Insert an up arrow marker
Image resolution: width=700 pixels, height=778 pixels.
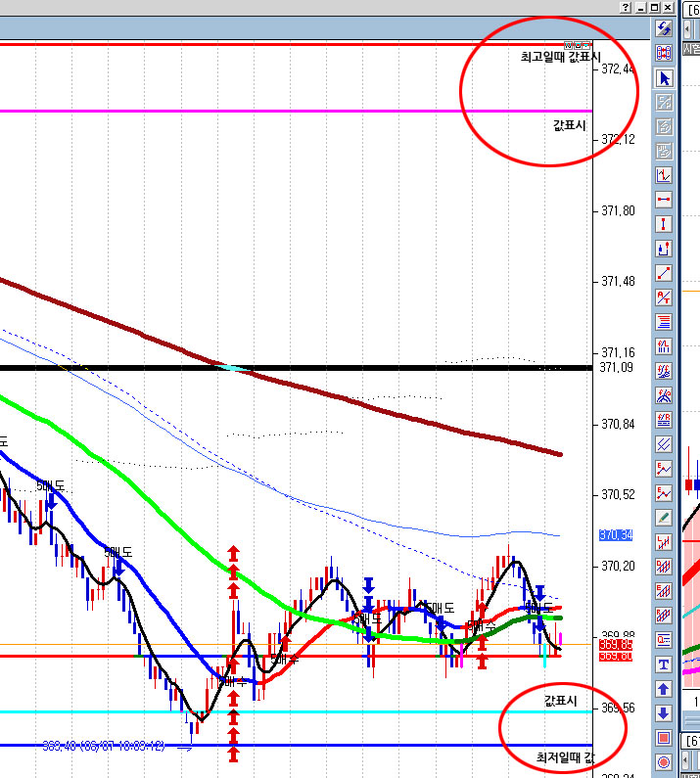664,689
